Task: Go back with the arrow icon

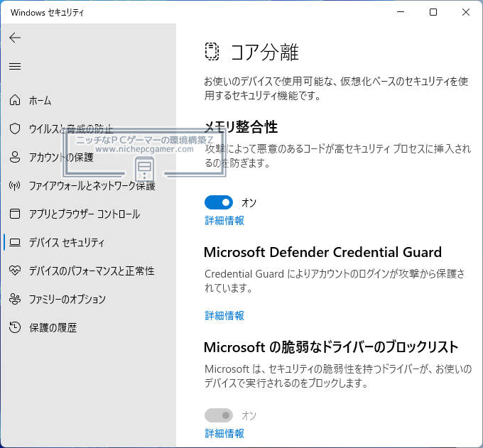Action: (x=15, y=38)
